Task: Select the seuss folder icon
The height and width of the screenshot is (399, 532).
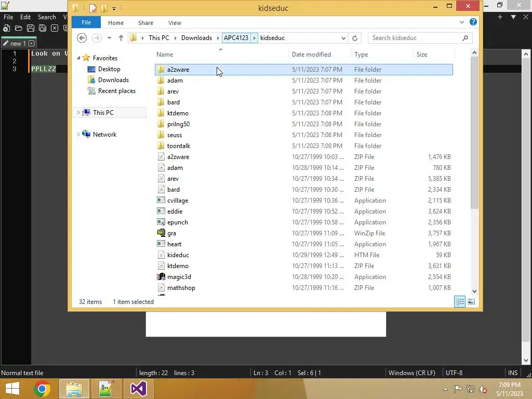Action: click(x=161, y=135)
